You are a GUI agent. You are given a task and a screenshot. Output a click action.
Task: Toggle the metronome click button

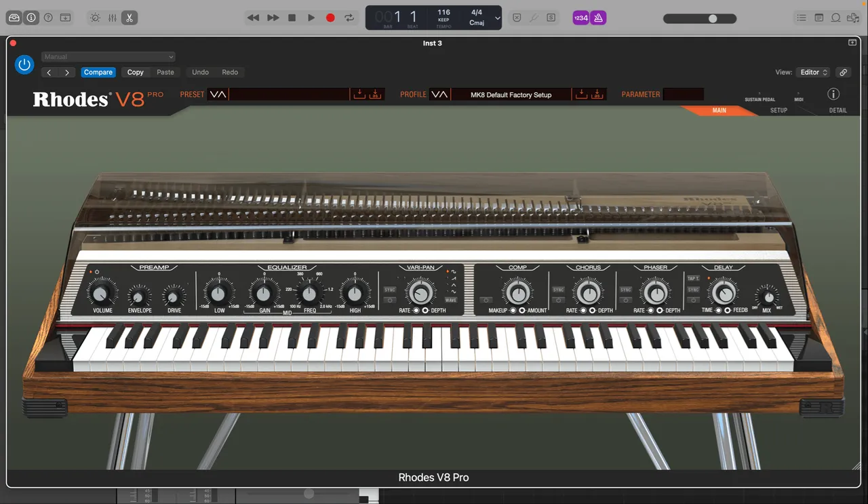click(x=598, y=18)
